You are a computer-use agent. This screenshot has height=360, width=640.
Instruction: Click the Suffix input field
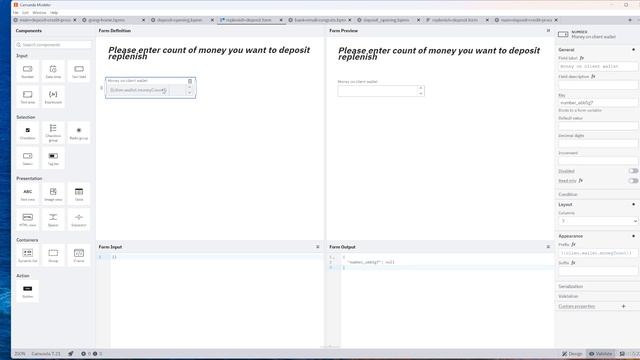click(x=598, y=271)
